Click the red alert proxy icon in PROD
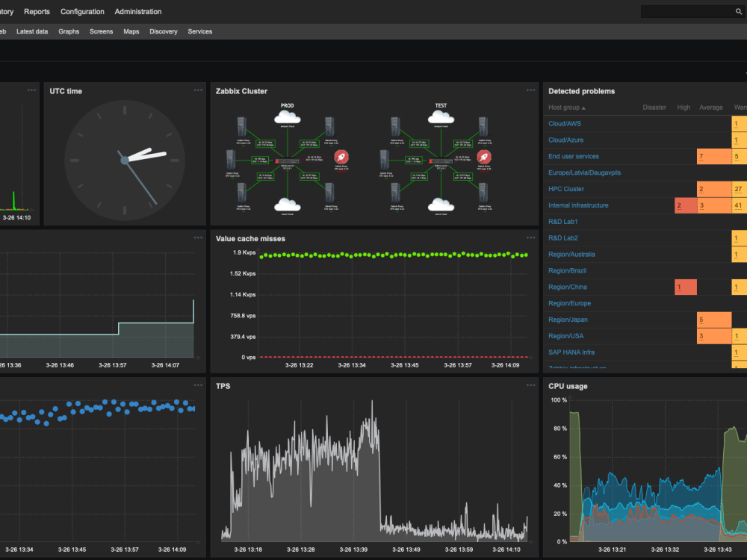 [x=341, y=158]
